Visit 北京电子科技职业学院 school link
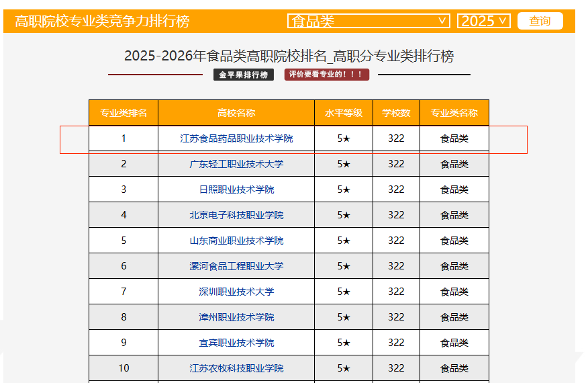588x383 pixels. (236, 215)
